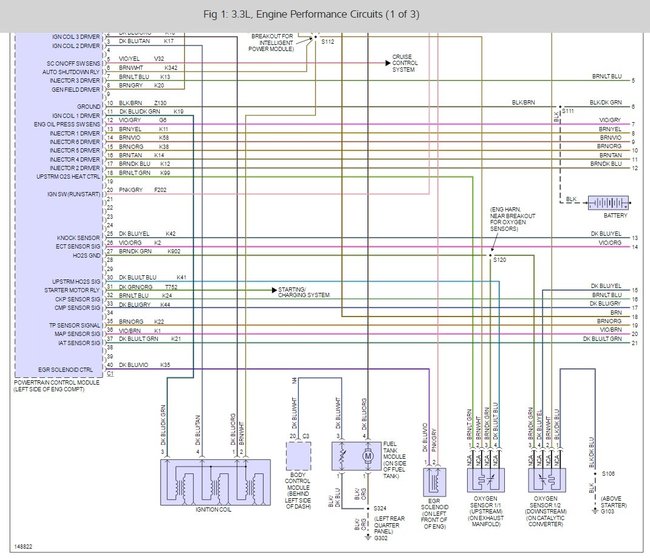The width and height of the screenshot is (650, 559).
Task: Click the arrow pointing to Cruise Control System
Action: coord(388,63)
